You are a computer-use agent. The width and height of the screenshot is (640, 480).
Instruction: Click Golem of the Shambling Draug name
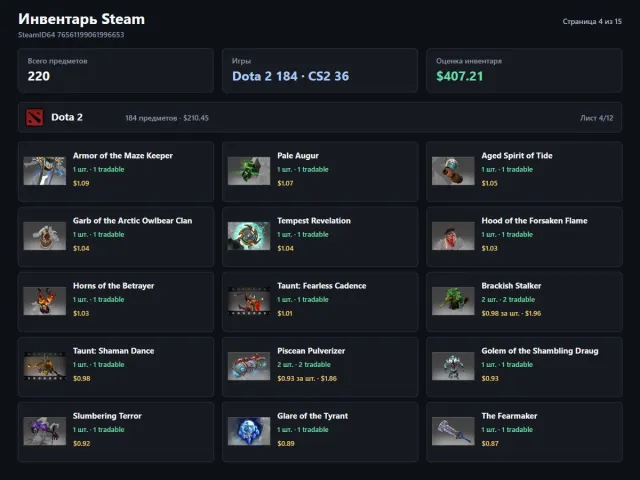point(540,351)
